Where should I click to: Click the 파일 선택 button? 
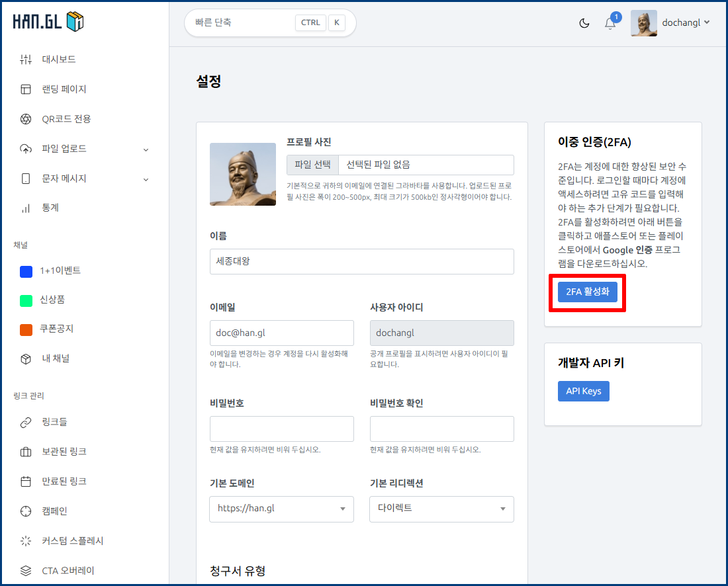[312, 165]
